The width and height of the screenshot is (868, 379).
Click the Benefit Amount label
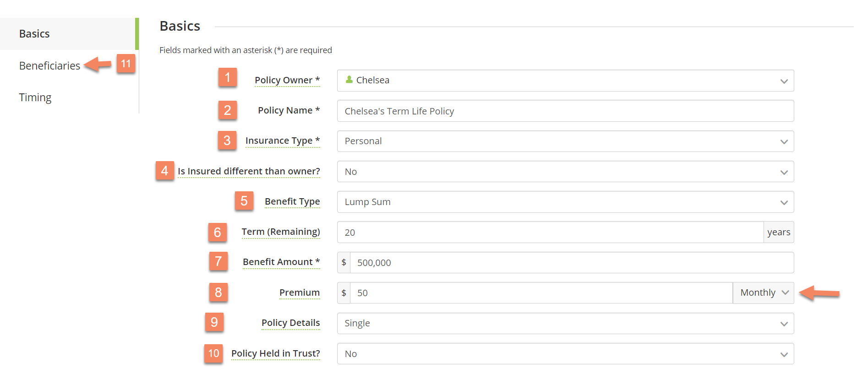(281, 262)
